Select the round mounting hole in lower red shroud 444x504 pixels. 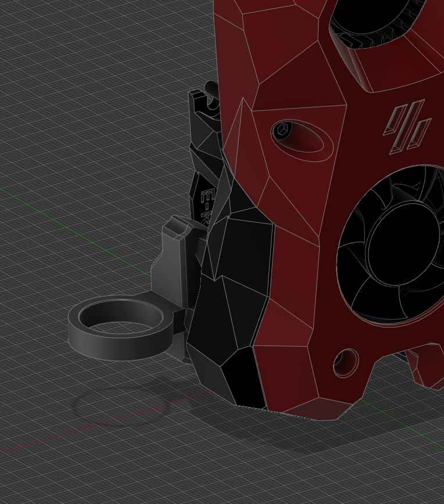346,363
